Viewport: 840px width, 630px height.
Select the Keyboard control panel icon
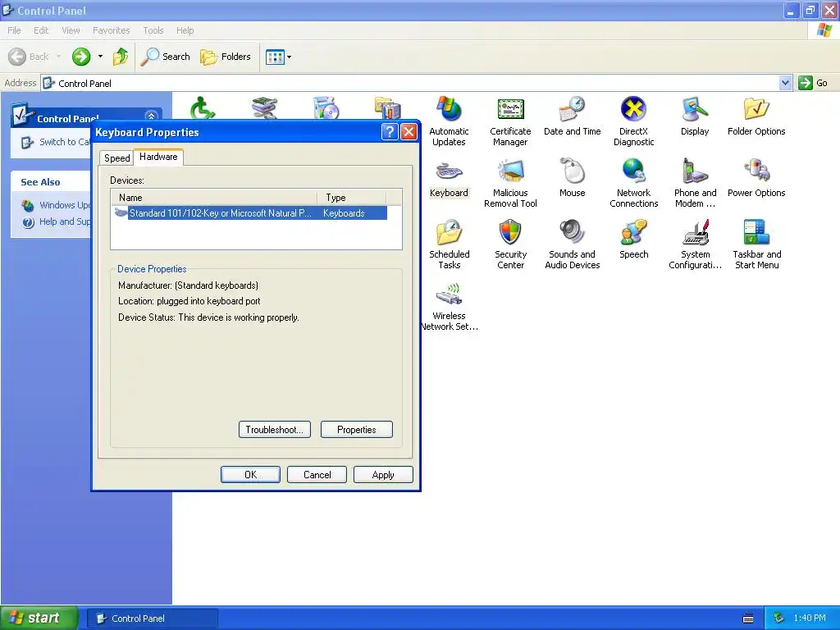point(449,178)
